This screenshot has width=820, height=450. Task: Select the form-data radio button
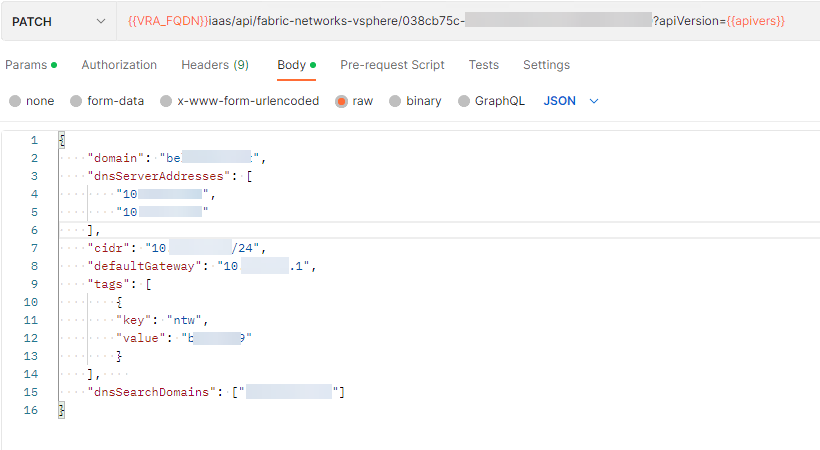pos(76,101)
